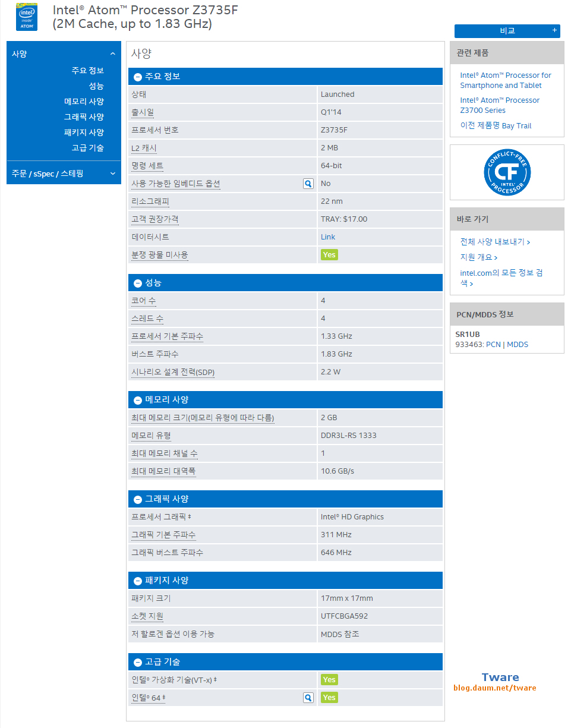The width and height of the screenshot is (571, 728).
Task: Click intel.com의 모든 정보 검색 link
Action: point(501,278)
